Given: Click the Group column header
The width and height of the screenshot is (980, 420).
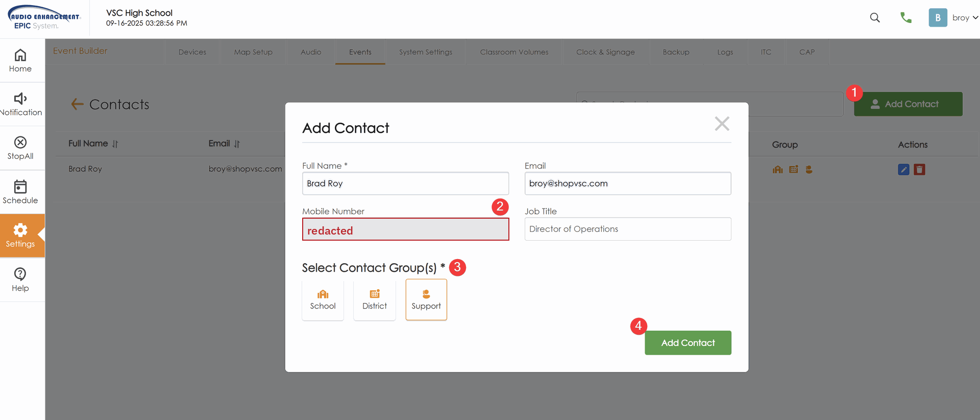Looking at the screenshot, I should (x=785, y=145).
